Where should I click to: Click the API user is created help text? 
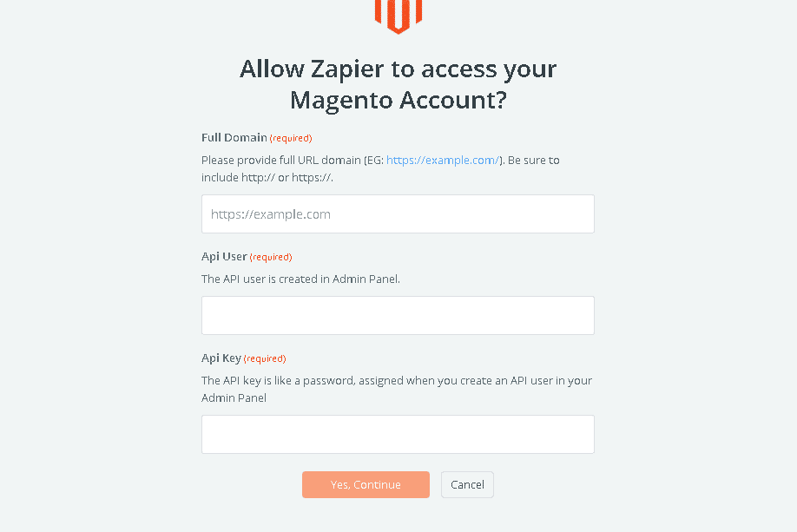(300, 279)
